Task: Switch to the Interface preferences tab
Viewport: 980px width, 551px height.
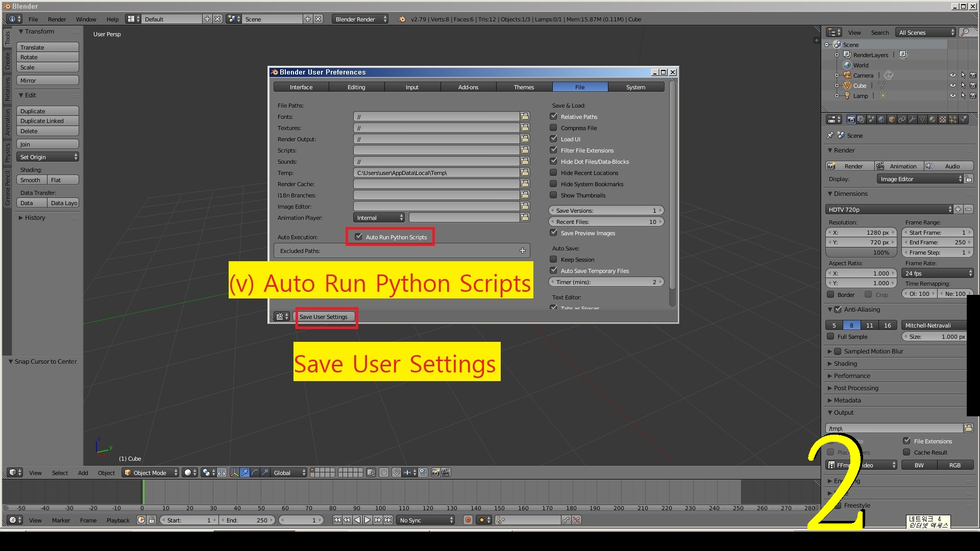Action: (x=301, y=87)
